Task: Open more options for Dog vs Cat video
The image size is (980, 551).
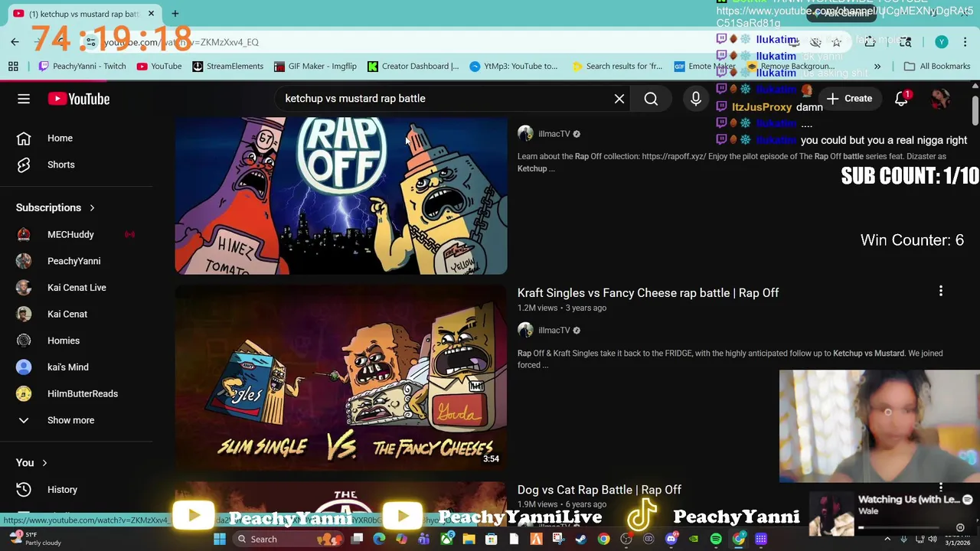Action: tap(941, 487)
